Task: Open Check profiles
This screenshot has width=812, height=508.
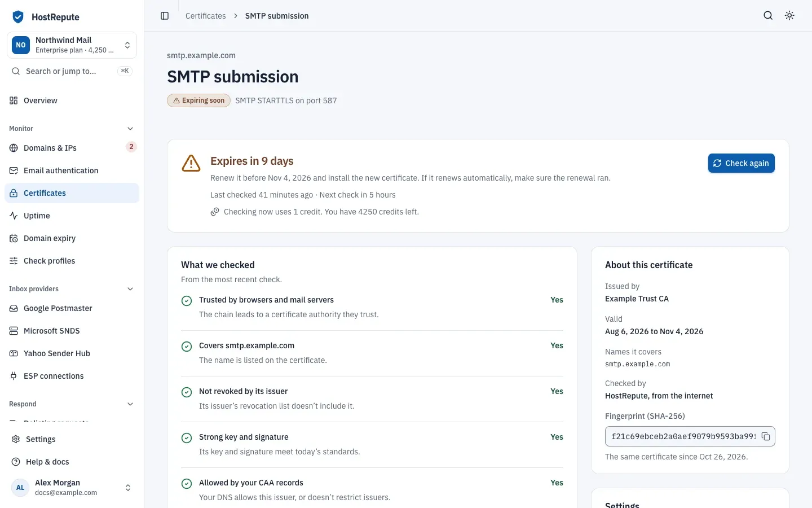Action: click(x=72, y=261)
